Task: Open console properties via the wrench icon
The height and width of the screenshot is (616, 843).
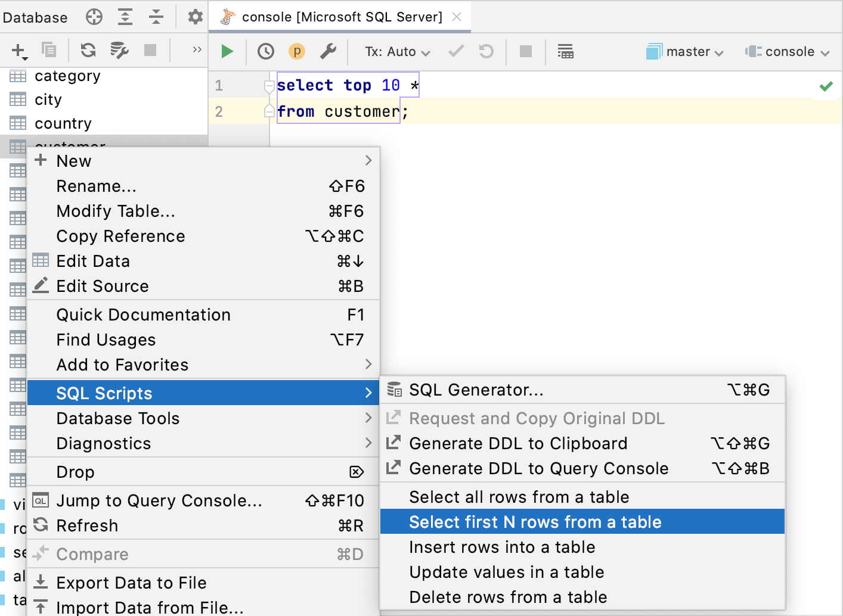Action: tap(328, 51)
